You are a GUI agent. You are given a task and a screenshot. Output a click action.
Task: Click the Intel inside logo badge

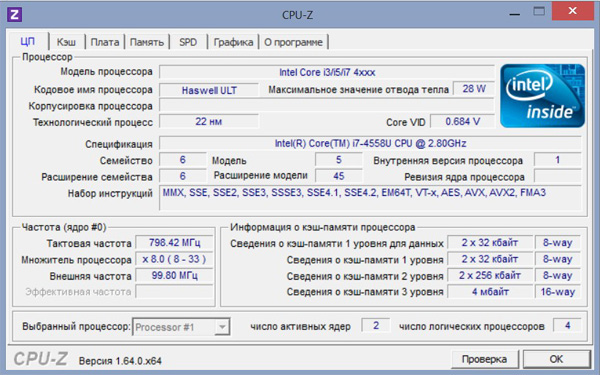coord(542,96)
